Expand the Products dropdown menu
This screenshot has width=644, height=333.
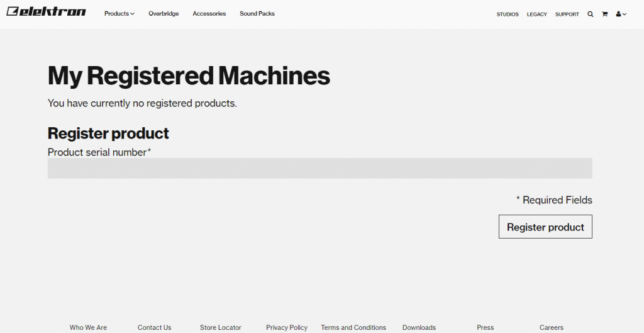tap(119, 14)
